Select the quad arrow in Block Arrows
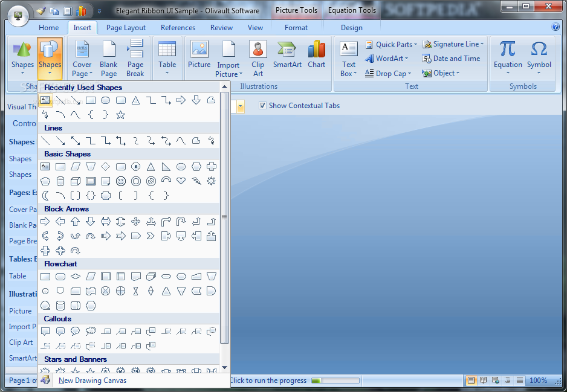Screen dimensions: 567x392 point(135,221)
